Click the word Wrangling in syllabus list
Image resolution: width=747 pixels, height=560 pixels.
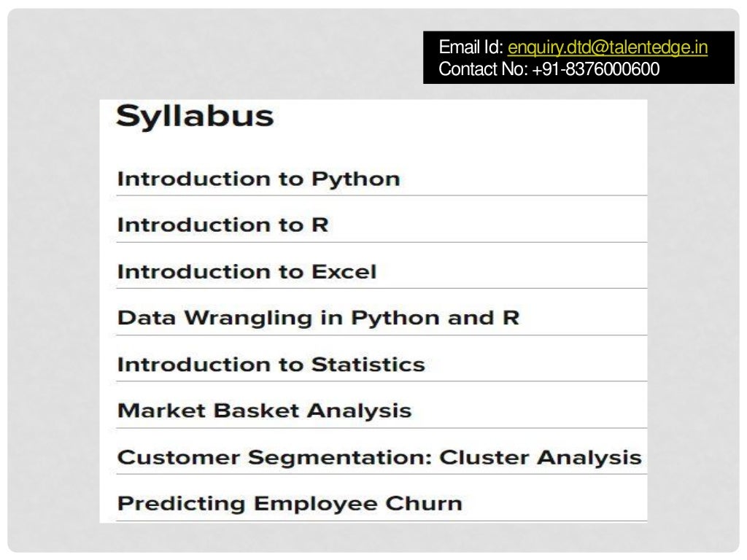point(248,319)
